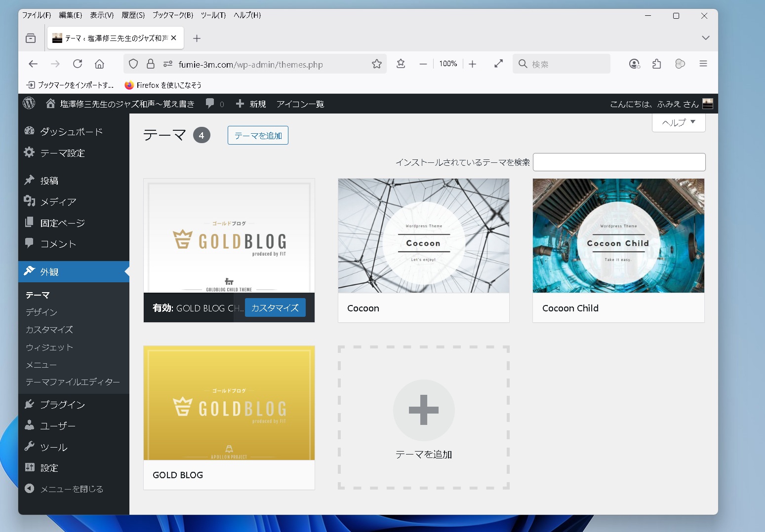This screenshot has width=765, height=532.
Task: Open Firefox account icon
Action: (x=634, y=64)
